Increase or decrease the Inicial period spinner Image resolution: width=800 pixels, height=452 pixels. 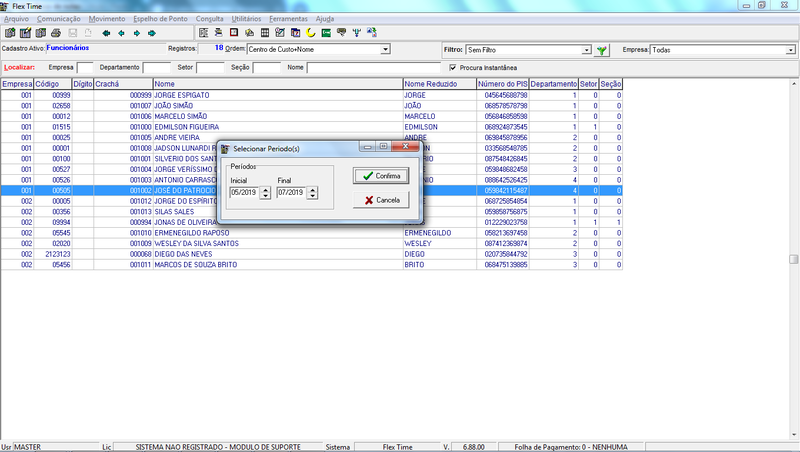pos(265,192)
